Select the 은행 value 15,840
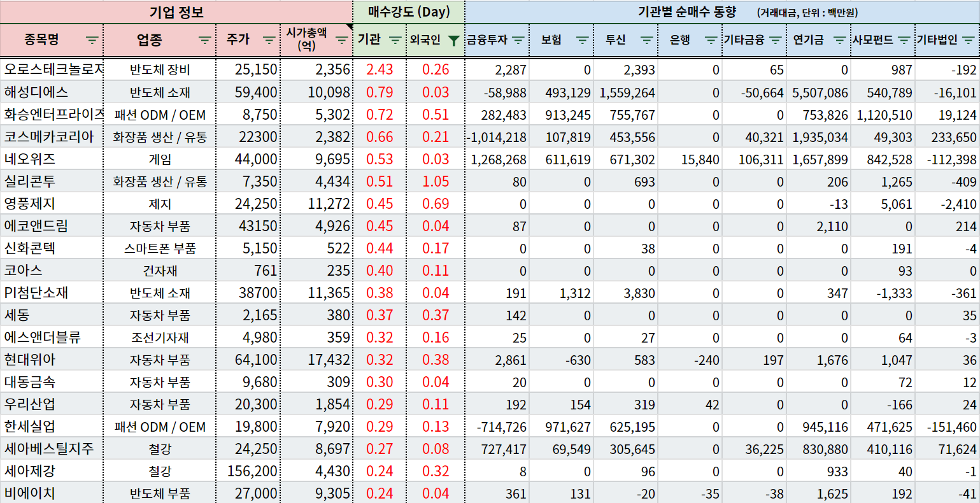Screen dimensions: 980x503 (690, 159)
